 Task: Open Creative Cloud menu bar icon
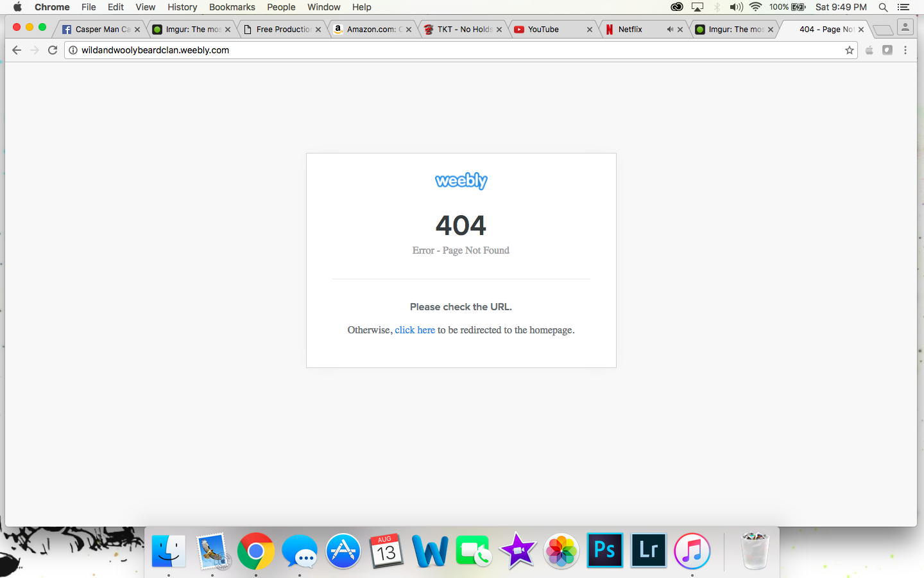[676, 7]
